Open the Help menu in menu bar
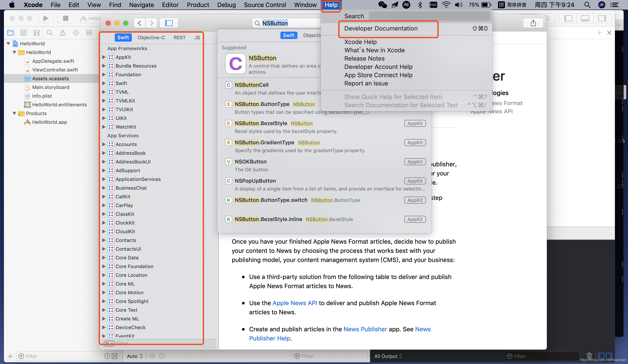The width and height of the screenshot is (628, 364). 331,5
